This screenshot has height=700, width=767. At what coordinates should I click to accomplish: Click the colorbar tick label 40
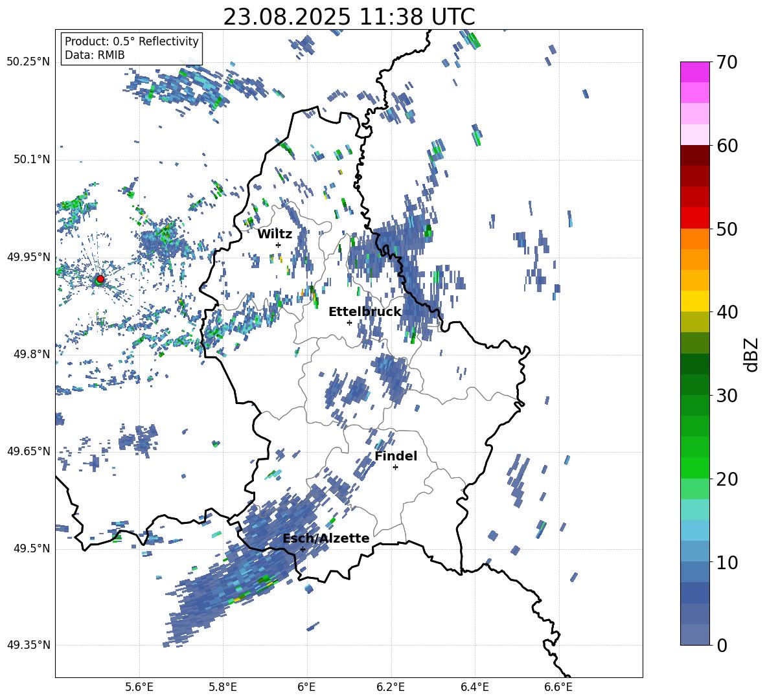tap(727, 312)
